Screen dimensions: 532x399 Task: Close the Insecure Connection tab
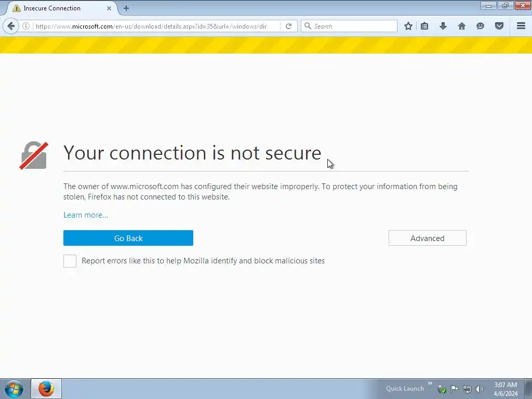(109, 8)
